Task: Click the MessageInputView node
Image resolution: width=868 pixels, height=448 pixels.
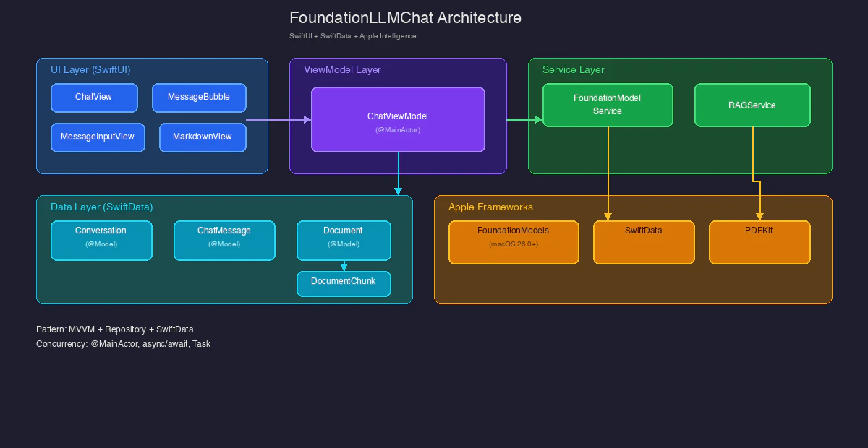Action: coord(98,137)
